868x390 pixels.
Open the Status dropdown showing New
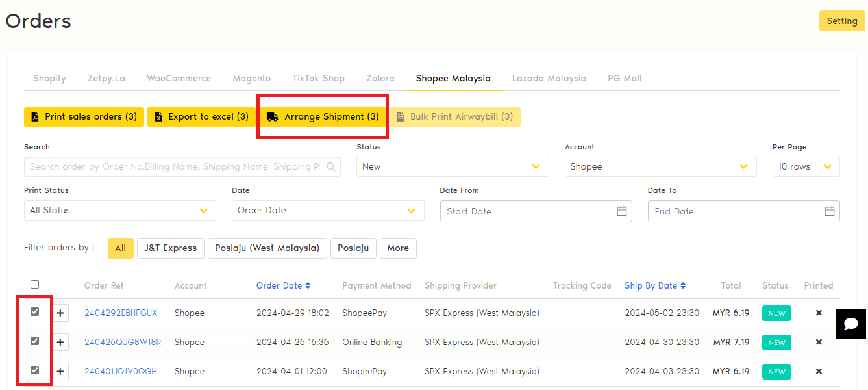(453, 167)
